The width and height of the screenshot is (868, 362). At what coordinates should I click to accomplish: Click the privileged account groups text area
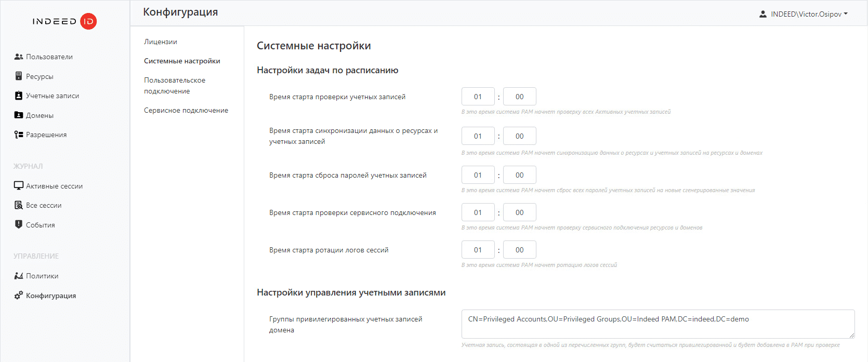coord(657,324)
